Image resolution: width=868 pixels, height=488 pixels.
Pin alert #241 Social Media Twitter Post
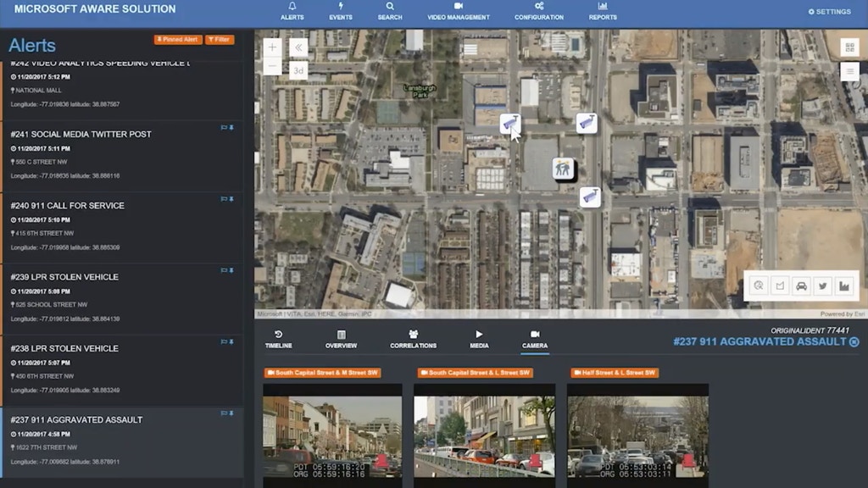231,128
